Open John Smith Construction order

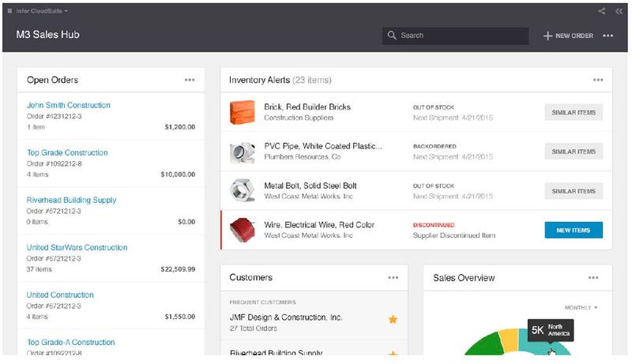(x=69, y=105)
